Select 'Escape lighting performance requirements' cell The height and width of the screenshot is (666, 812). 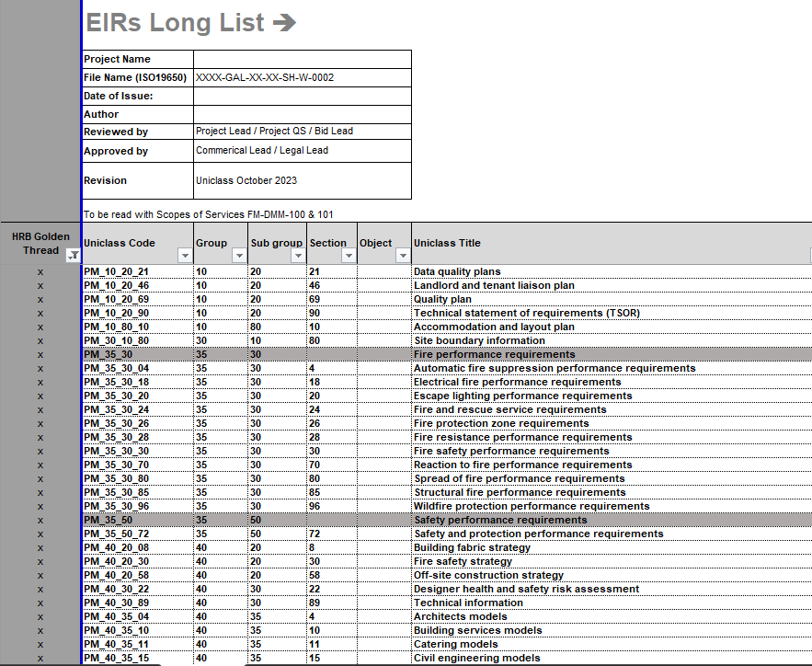(612, 396)
